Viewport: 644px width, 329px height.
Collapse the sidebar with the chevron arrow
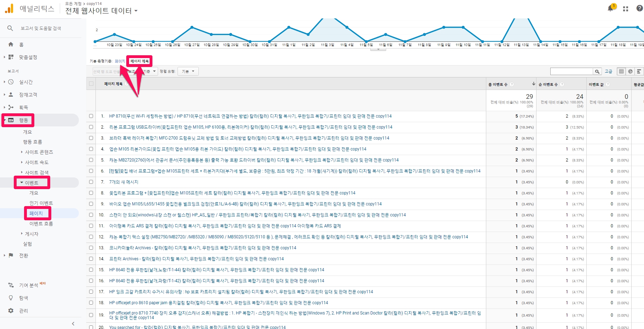[73, 323]
